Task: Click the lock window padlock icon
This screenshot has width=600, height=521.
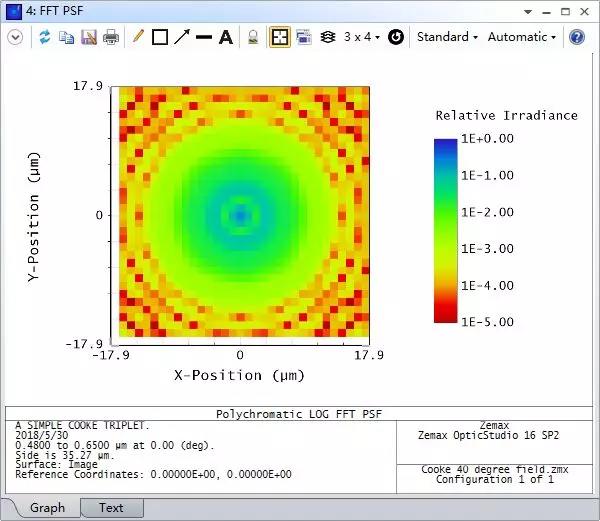Action: [253, 37]
